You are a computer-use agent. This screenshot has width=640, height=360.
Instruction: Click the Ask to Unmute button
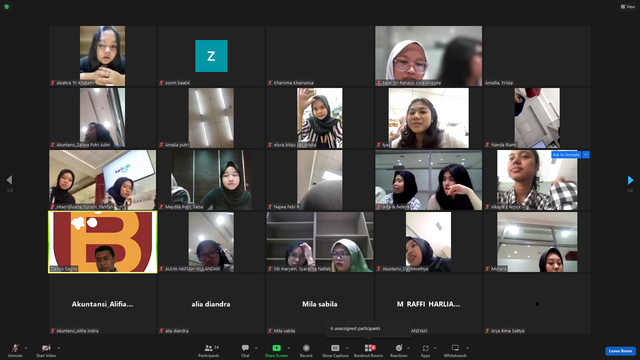point(566,155)
